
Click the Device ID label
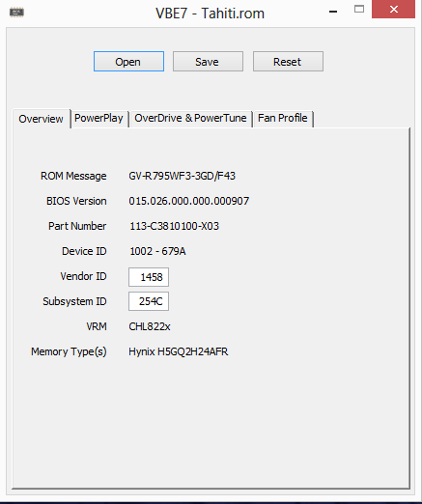(x=84, y=251)
